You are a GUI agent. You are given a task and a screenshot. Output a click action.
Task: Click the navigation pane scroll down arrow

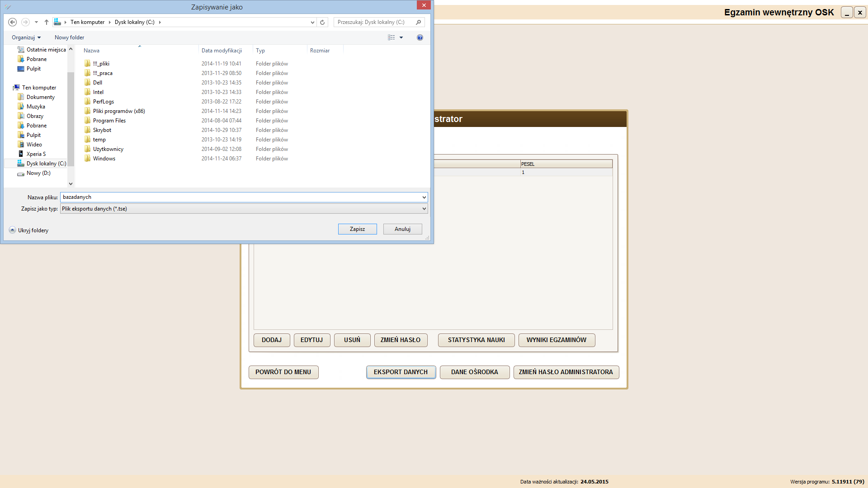pos(71,184)
